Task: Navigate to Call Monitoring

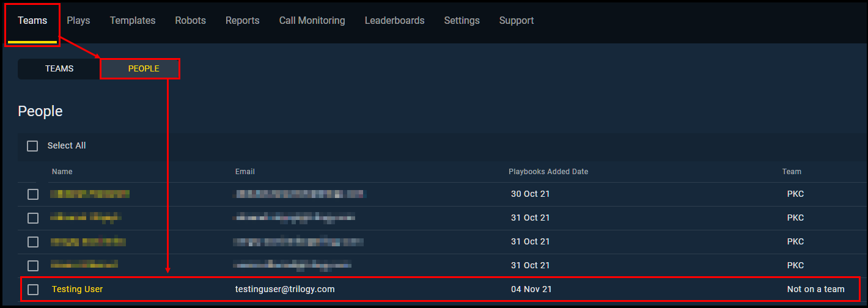Action: tap(312, 21)
